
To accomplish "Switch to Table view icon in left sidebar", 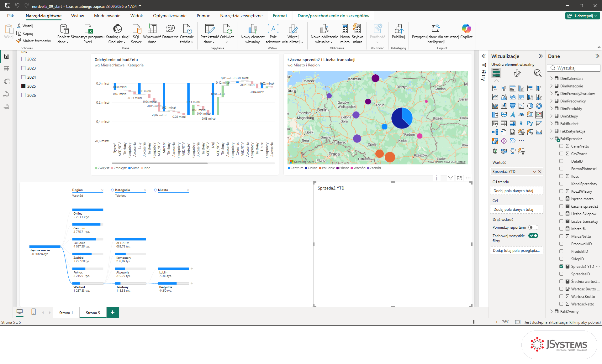I will (x=7, y=69).
